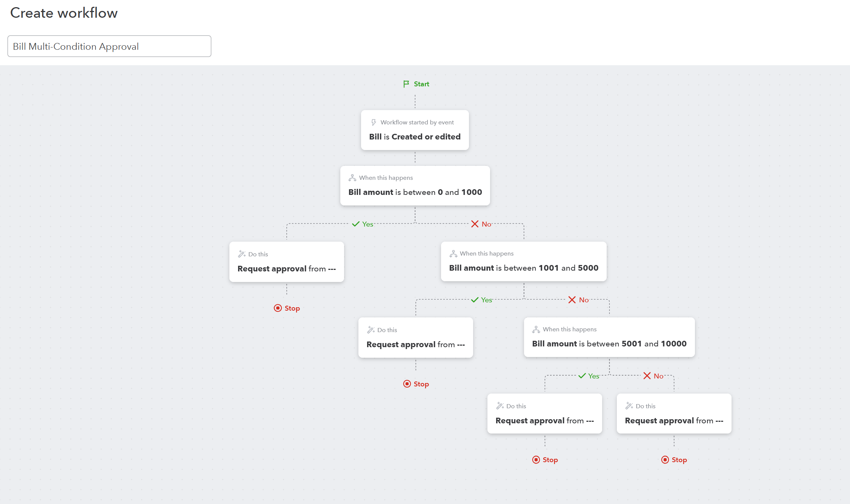Click the red X icon on rightmost No branch
Image resolution: width=850 pixels, height=504 pixels.
[647, 376]
